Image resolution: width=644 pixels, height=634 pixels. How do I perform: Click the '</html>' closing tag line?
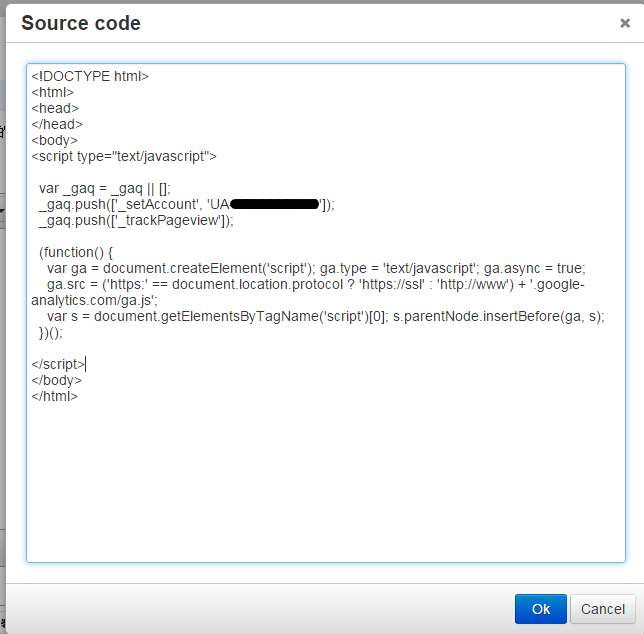55,397
